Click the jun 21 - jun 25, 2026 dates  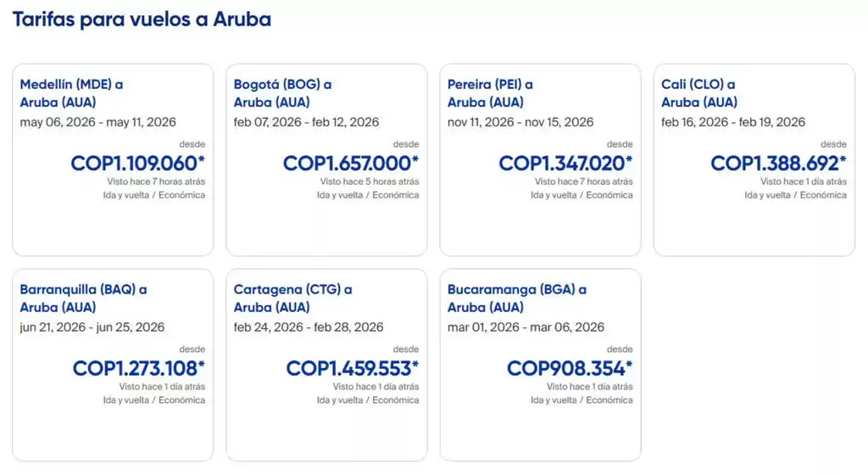[x=92, y=327]
